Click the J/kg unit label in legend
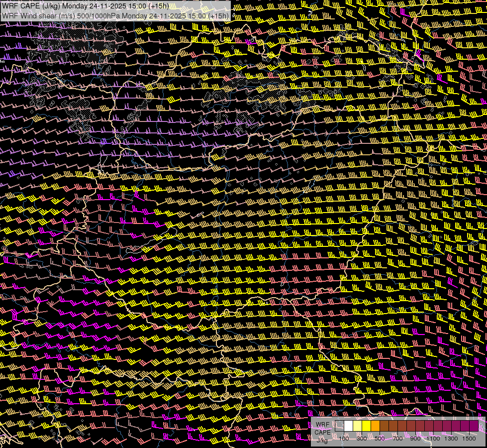Viewport: 487px width, 448px height. click(322, 440)
